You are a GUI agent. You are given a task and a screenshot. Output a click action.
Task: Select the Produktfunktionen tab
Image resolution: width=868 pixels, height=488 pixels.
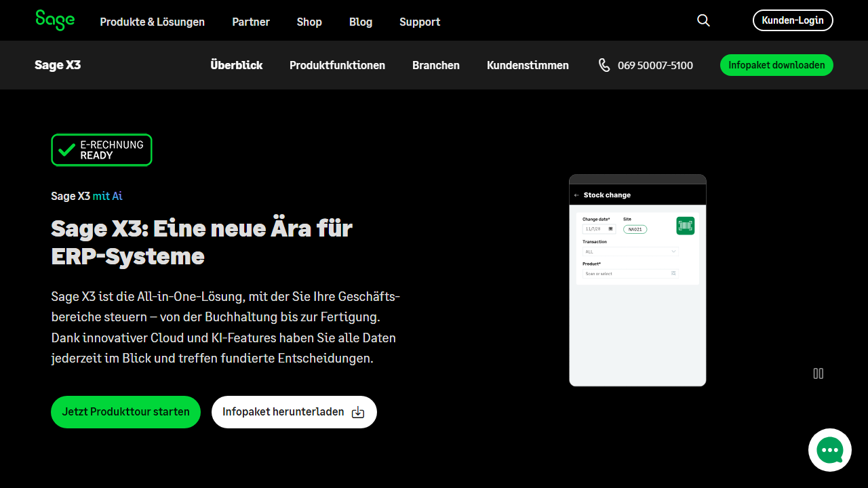pyautogui.click(x=337, y=65)
